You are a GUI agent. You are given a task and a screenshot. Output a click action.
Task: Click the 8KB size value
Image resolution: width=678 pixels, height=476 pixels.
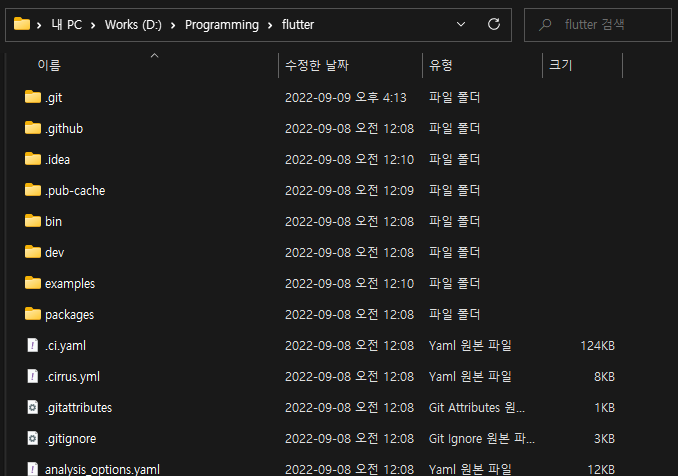604,377
